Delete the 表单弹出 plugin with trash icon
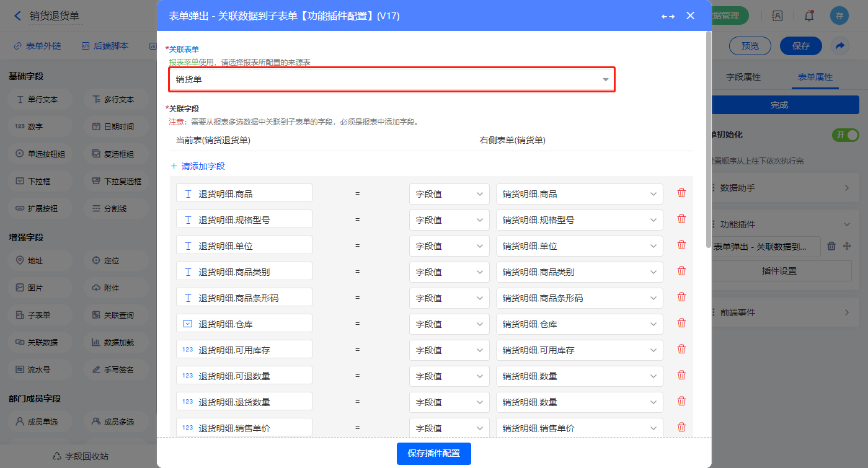 tap(832, 246)
